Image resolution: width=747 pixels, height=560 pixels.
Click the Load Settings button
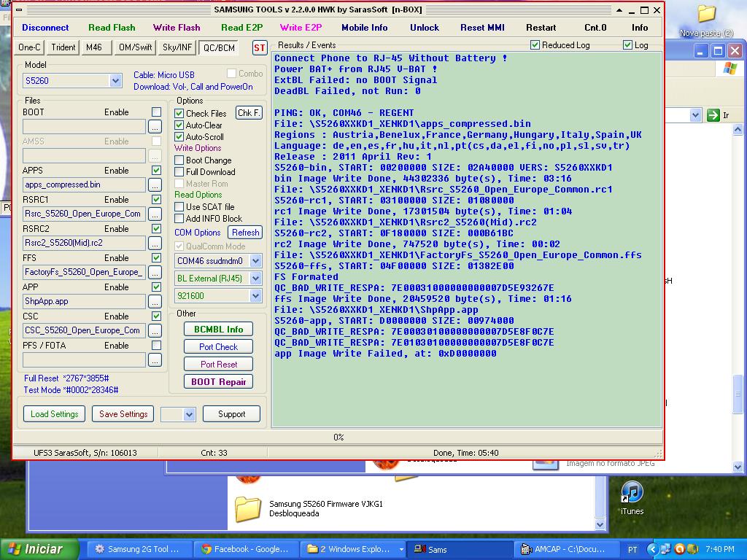coord(54,414)
